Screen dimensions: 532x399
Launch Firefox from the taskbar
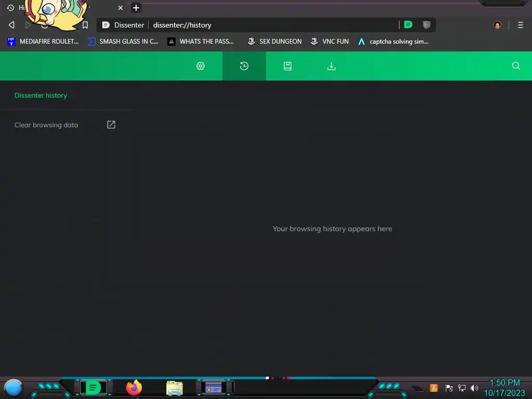tap(134, 388)
